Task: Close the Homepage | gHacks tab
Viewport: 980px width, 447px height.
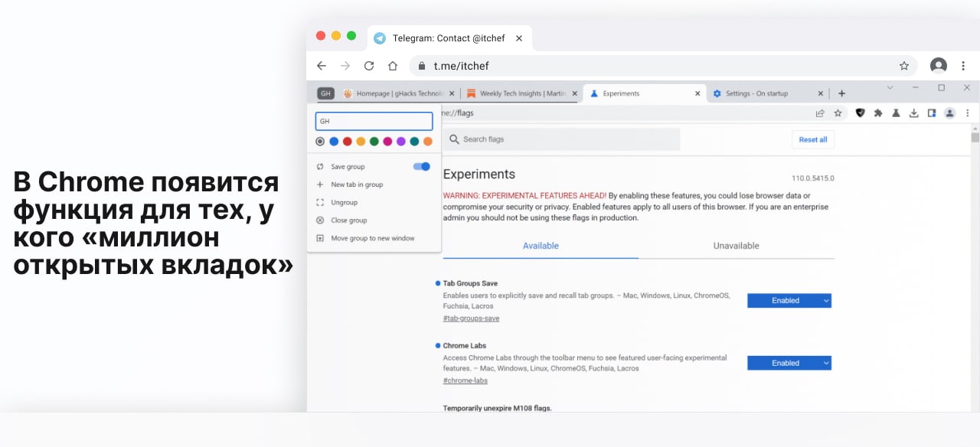Action: 452,93
